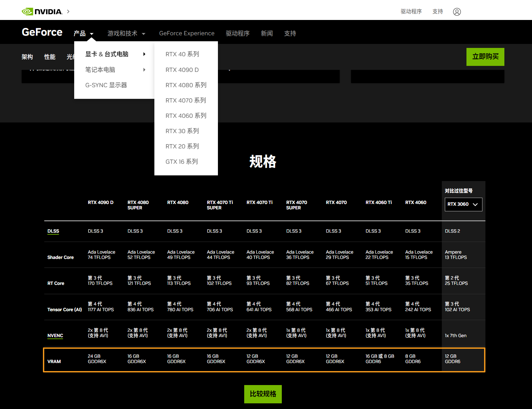This screenshot has width=532, height=409.
Task: Click the GeForce brand logo
Action: tap(42, 32)
